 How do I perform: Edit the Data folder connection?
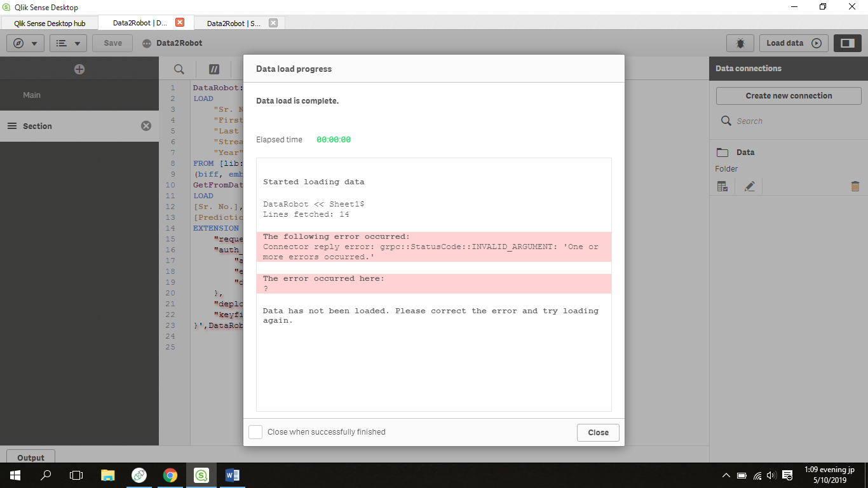tap(750, 186)
